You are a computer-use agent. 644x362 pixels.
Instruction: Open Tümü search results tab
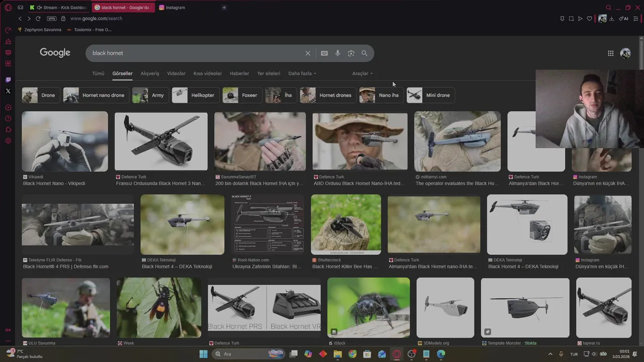[x=98, y=73]
